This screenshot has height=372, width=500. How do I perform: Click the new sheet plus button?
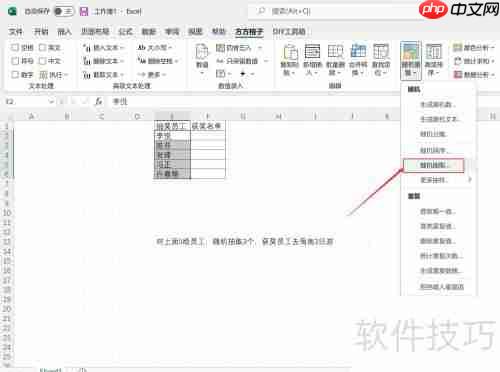coord(83,369)
